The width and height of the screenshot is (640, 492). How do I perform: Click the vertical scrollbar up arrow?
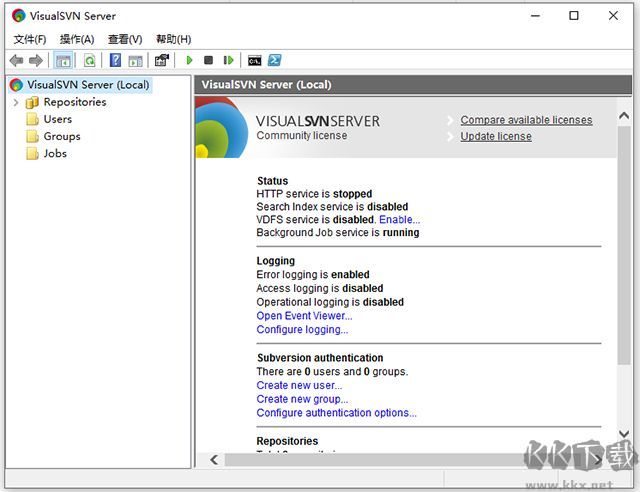(624, 116)
